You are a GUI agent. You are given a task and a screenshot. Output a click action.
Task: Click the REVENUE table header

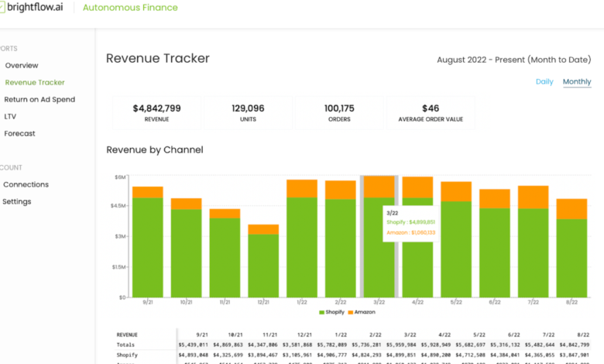127,335
